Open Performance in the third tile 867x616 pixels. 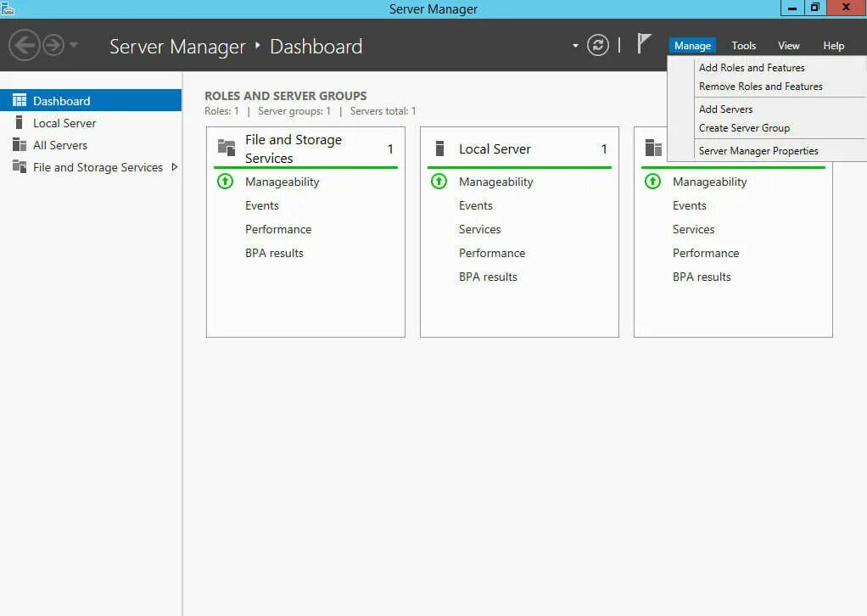706,253
